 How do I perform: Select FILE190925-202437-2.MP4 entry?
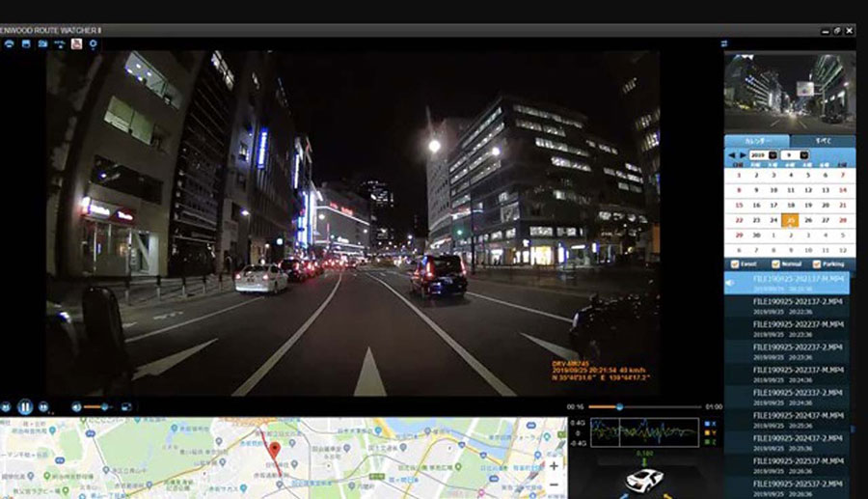coord(787,442)
